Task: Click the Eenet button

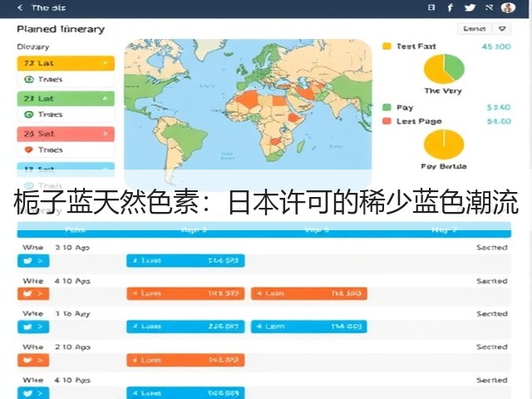Action: click(x=475, y=29)
